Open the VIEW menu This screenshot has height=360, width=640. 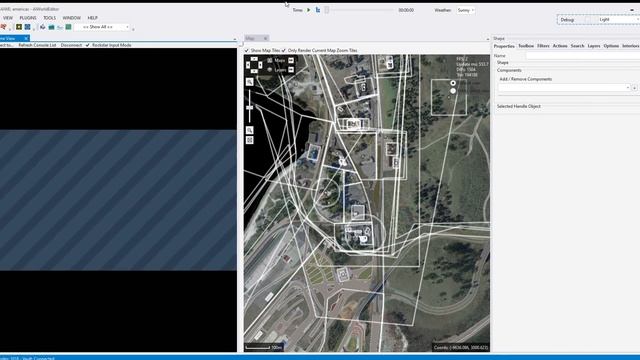(8, 18)
